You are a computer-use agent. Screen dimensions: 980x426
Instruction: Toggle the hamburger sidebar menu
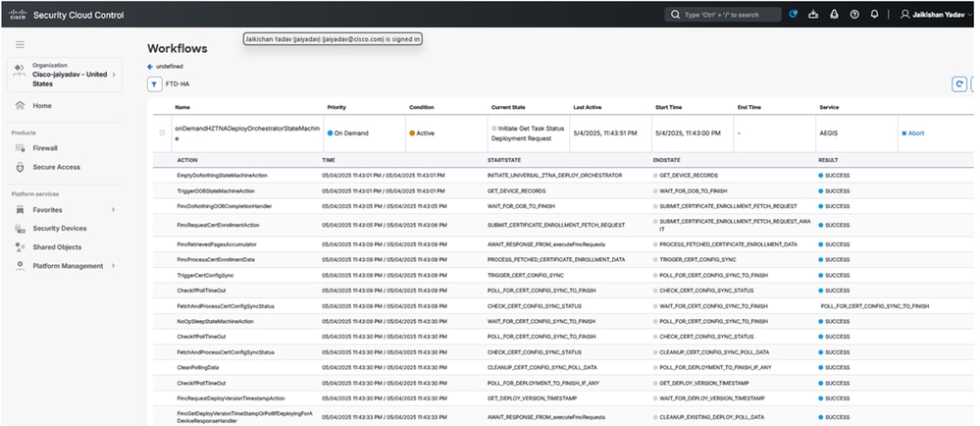click(x=20, y=45)
